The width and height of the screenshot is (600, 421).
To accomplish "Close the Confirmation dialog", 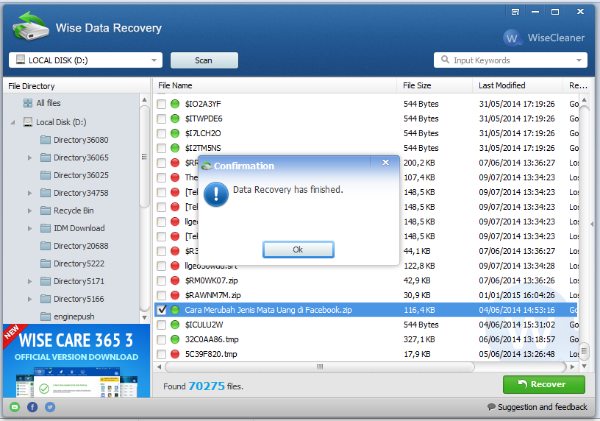I will click(386, 163).
